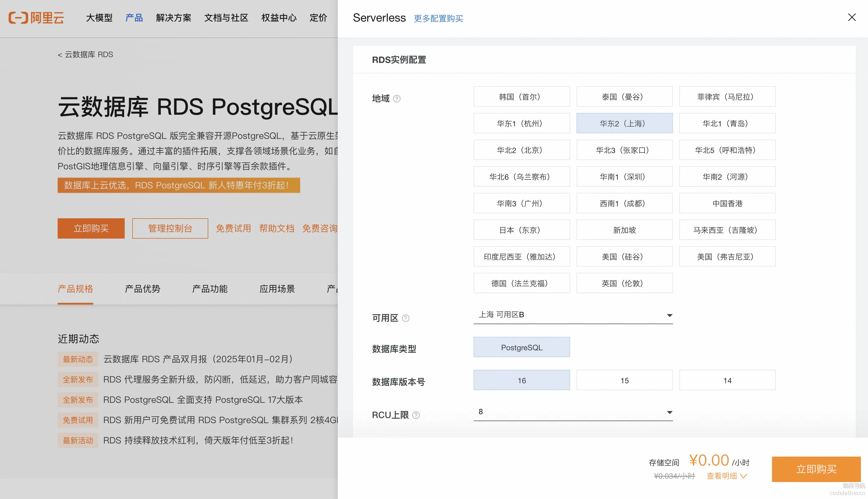Switch to the 应用场景 tab

(x=277, y=289)
